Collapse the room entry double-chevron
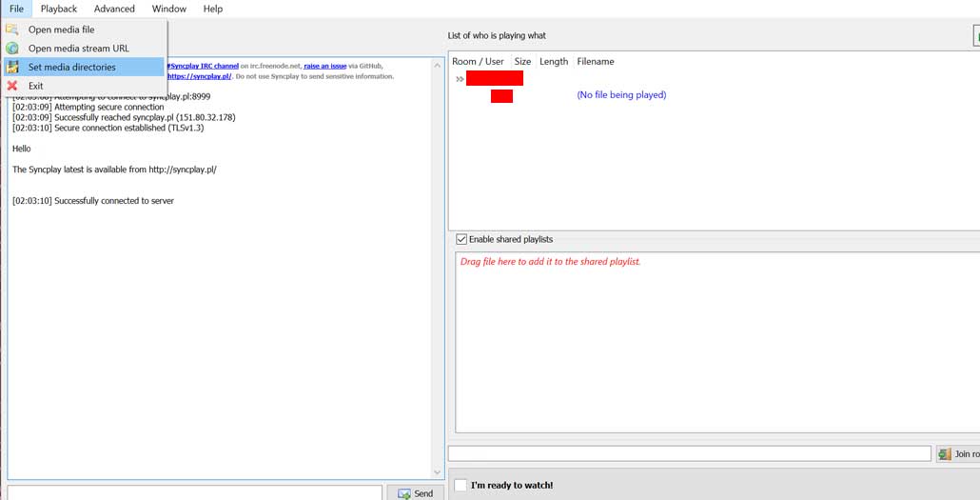The image size is (980, 500). [x=460, y=79]
